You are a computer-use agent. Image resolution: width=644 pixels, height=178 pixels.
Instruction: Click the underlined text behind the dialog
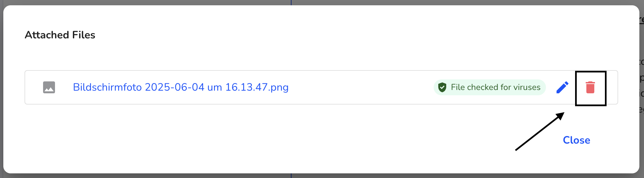pyautogui.click(x=642, y=21)
